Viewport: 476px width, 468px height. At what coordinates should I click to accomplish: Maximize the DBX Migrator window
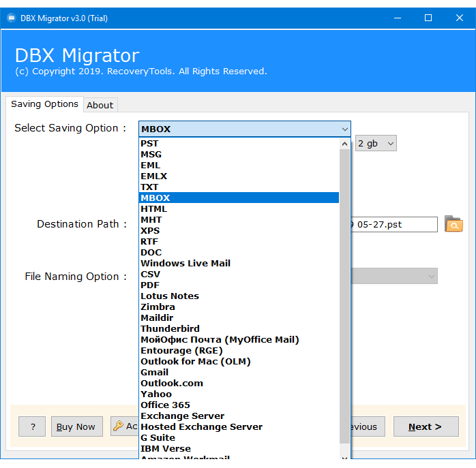tap(428, 18)
